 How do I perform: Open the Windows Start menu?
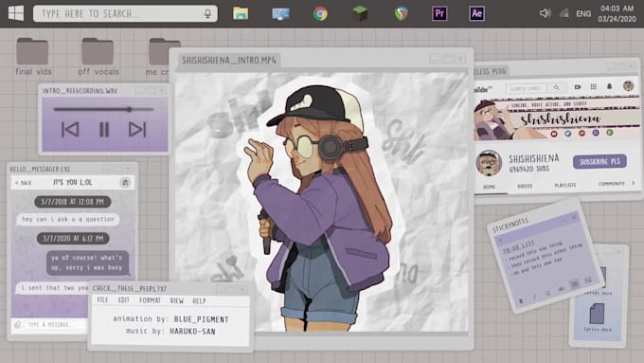(x=15, y=13)
